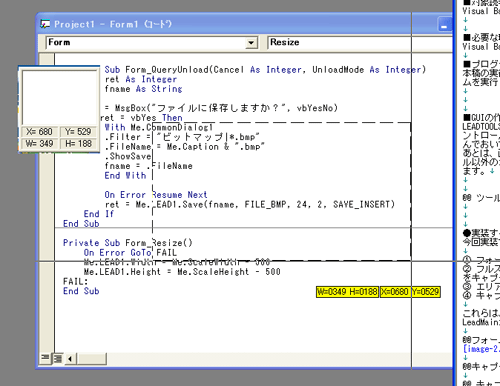Click the yellow Y=0529 label
The image size is (500, 386).
pos(426,292)
